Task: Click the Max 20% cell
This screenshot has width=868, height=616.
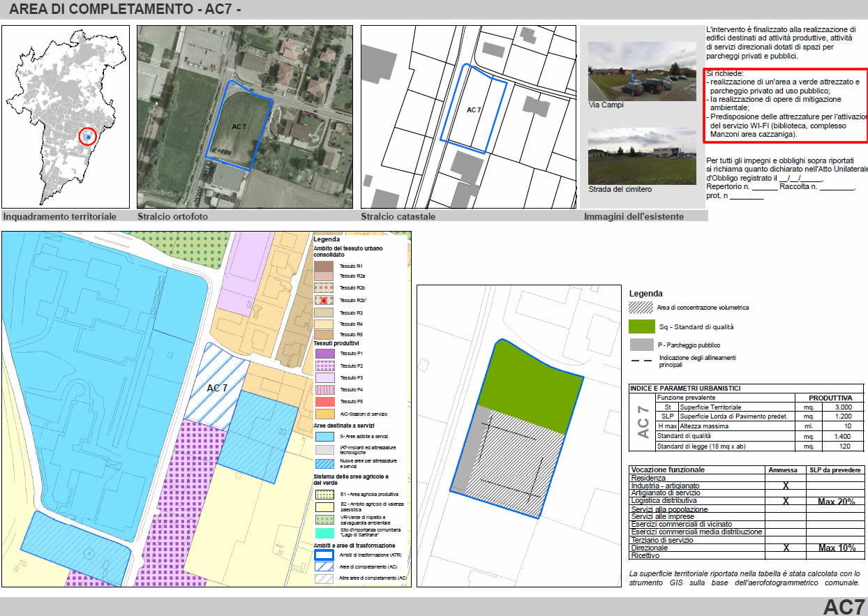Action: (836, 502)
